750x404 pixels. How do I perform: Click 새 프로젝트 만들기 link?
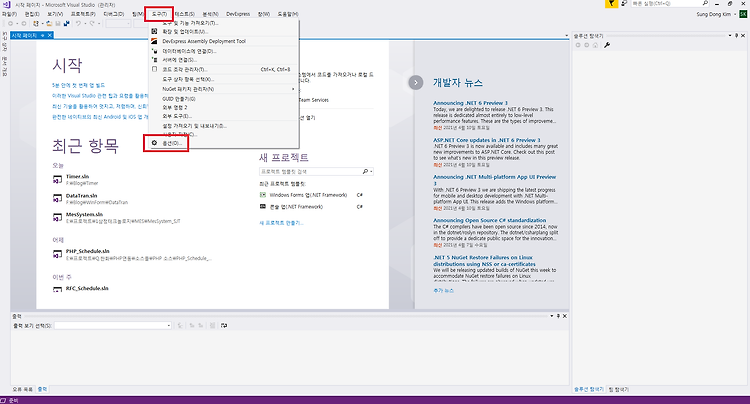281,223
